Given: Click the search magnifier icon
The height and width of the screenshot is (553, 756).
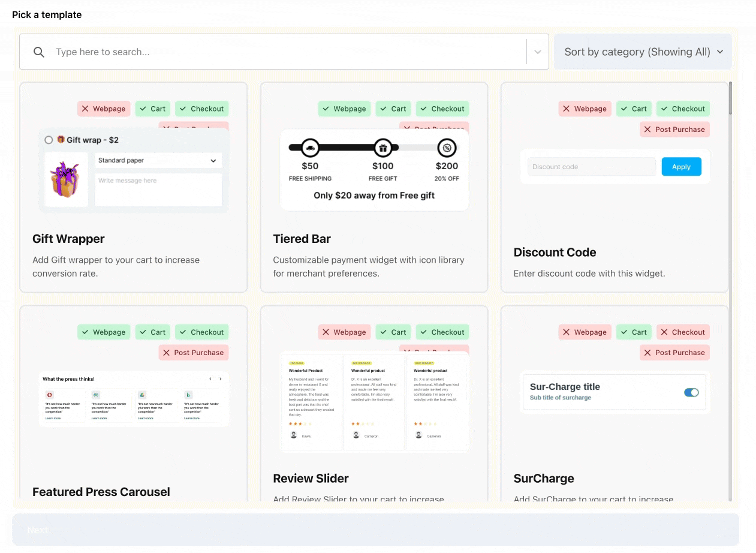Looking at the screenshot, I should click(39, 52).
